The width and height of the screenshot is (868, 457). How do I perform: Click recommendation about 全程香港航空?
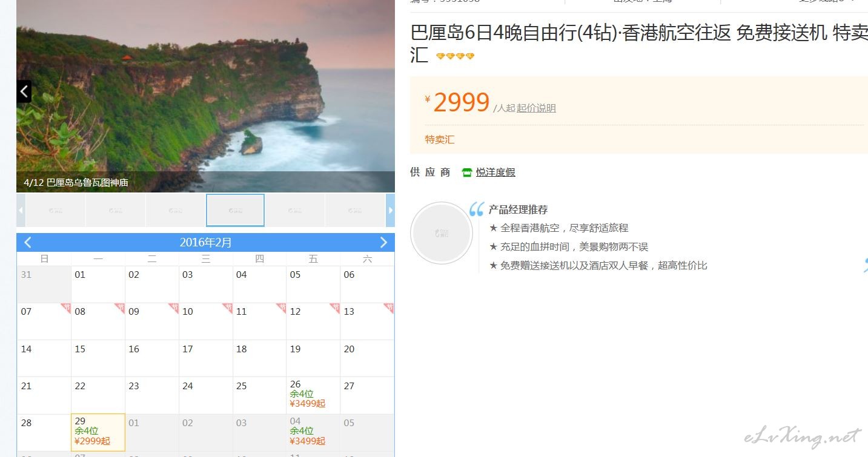click(x=559, y=228)
